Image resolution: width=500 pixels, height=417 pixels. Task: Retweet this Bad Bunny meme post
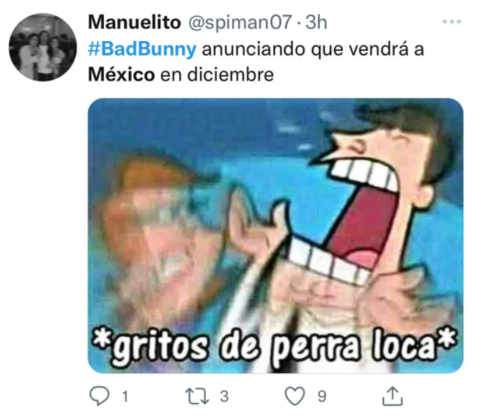pos(197,396)
